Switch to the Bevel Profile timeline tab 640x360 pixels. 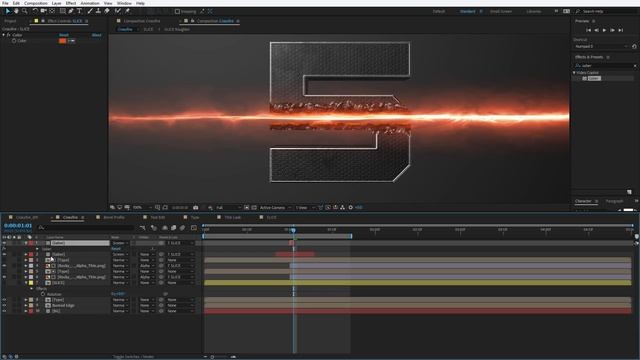[x=114, y=218]
